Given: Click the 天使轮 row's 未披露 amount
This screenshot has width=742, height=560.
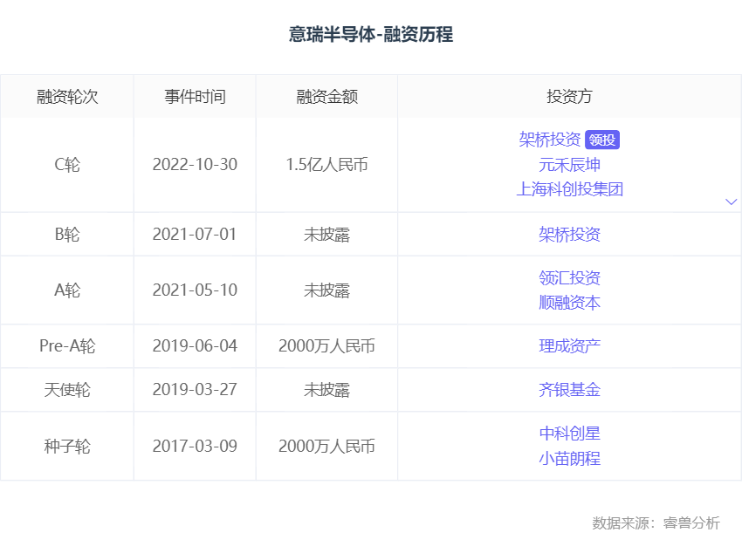Looking at the screenshot, I should (327, 390).
